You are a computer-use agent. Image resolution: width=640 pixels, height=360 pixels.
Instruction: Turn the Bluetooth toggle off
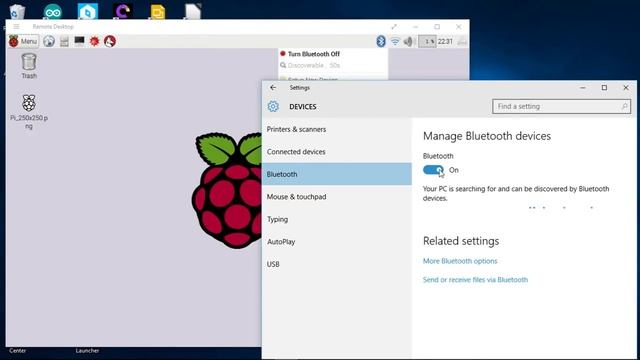coord(433,170)
